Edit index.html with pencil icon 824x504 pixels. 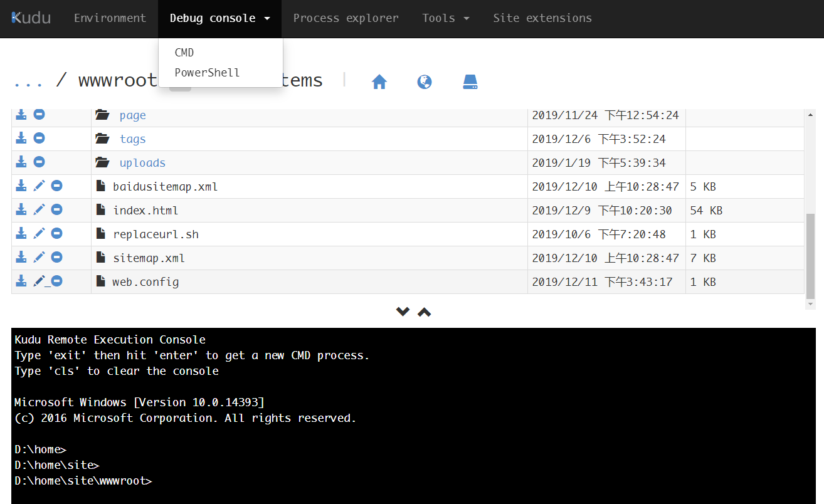(39, 209)
